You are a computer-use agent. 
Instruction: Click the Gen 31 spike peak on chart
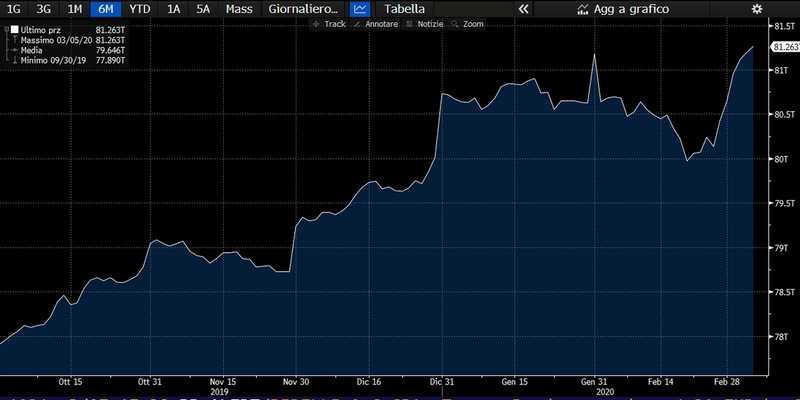pyautogui.click(x=594, y=55)
